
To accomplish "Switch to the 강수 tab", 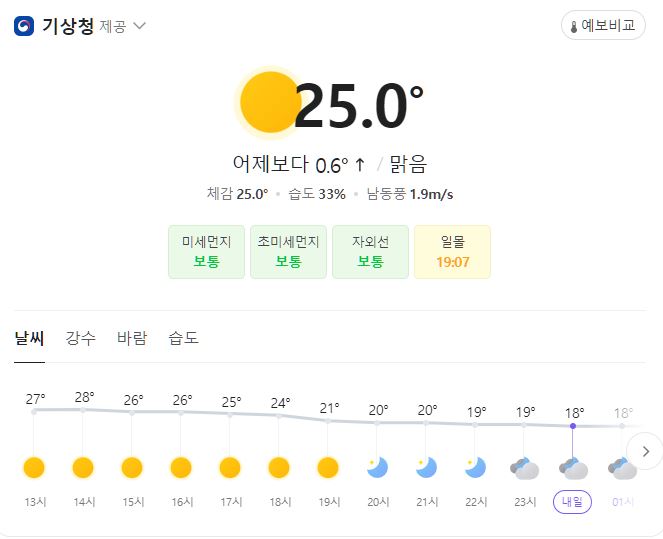I will point(80,338).
